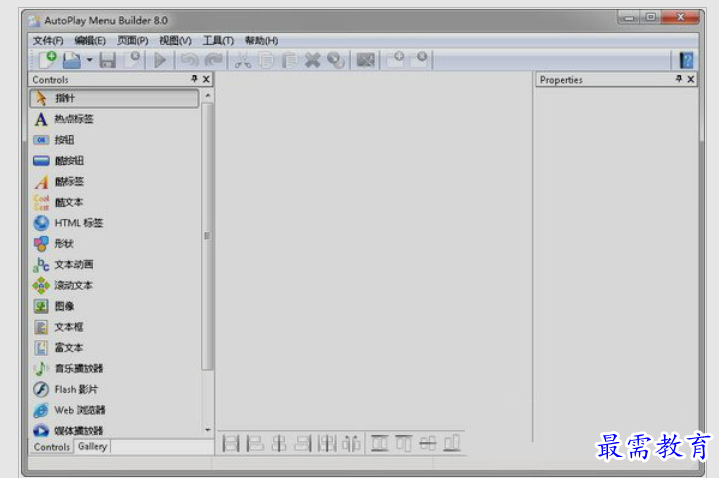Switch to the Controls bottom tab
Screen dimensions: 719x478
(51, 447)
